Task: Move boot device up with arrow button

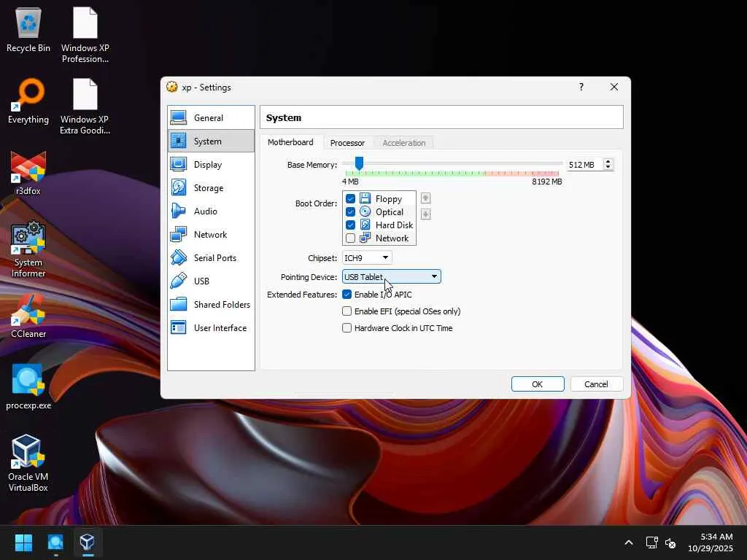Action: click(x=425, y=198)
